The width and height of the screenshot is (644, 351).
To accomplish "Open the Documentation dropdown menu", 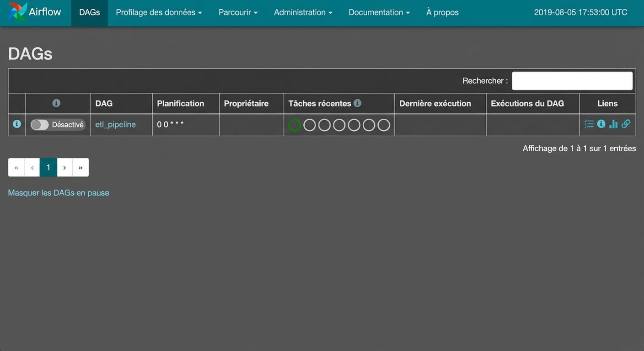I will [379, 12].
